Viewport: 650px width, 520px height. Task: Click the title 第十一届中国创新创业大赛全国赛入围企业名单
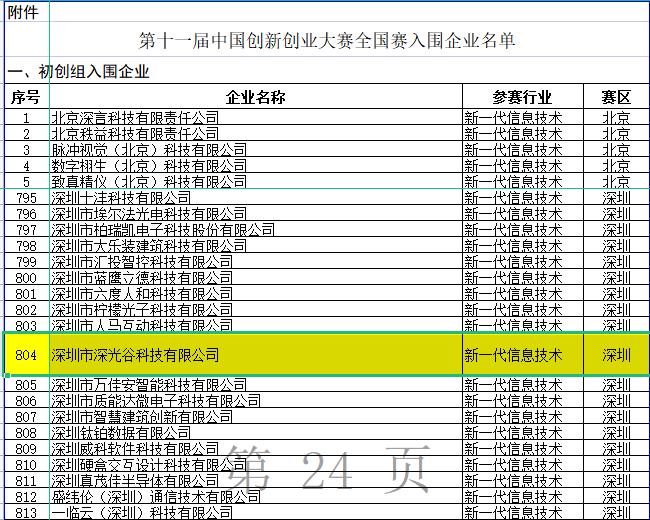(x=327, y=41)
